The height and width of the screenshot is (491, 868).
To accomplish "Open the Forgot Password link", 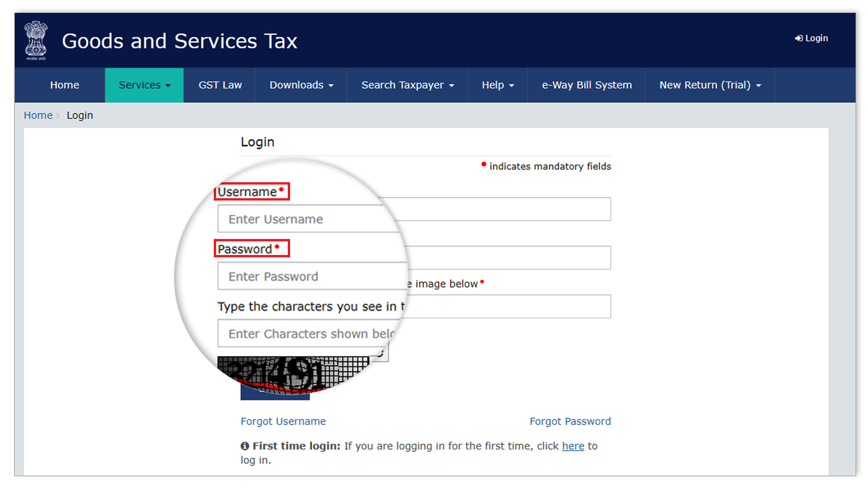I will pos(570,421).
